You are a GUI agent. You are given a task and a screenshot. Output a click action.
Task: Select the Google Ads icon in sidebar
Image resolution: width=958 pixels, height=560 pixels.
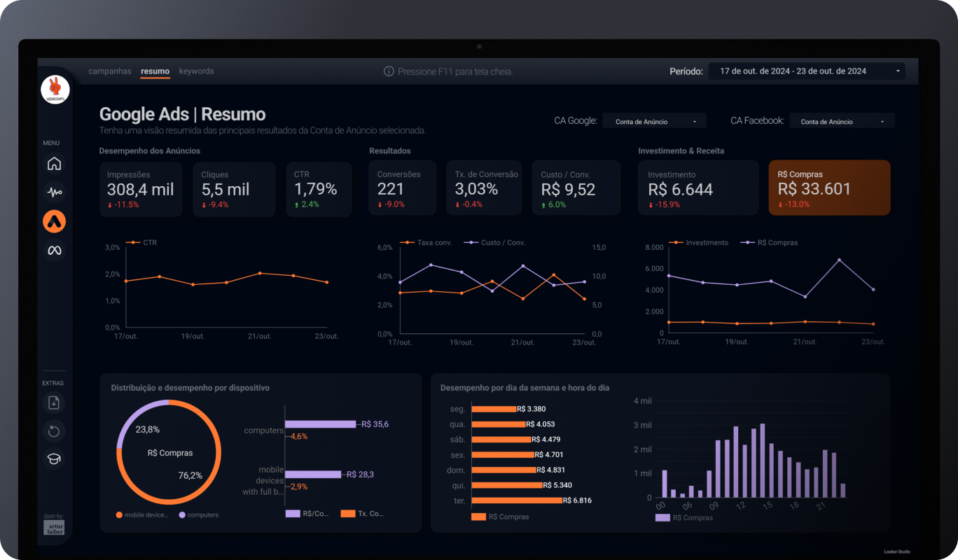[x=54, y=221]
